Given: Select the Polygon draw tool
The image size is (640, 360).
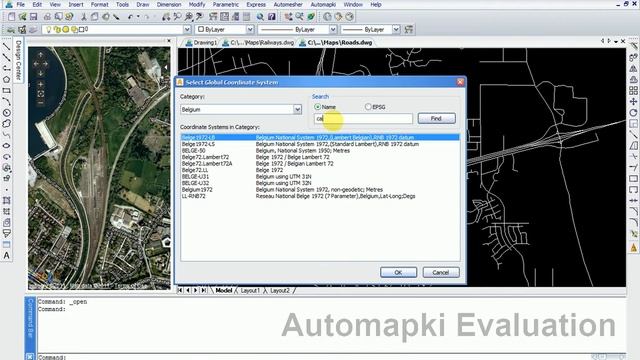Looking at the screenshot, I should [x=7, y=80].
